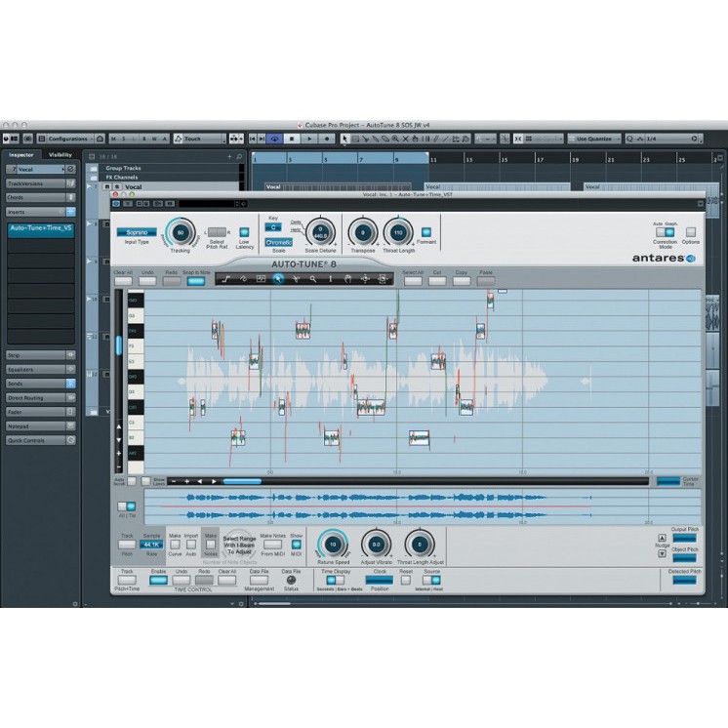
Task: Select the Zoom magnifier tool in Auto-Tune
Action: 313,279
